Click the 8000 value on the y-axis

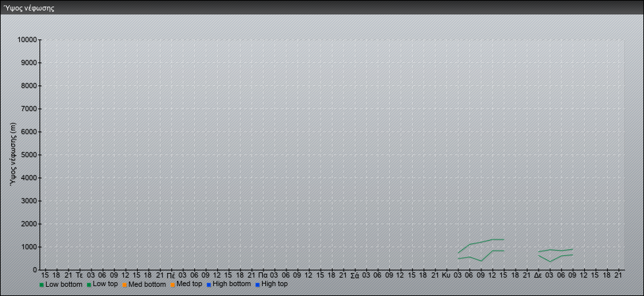(29, 86)
